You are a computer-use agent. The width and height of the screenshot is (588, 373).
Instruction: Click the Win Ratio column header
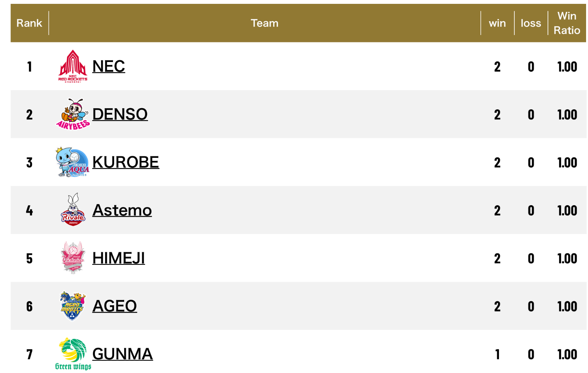click(x=567, y=23)
